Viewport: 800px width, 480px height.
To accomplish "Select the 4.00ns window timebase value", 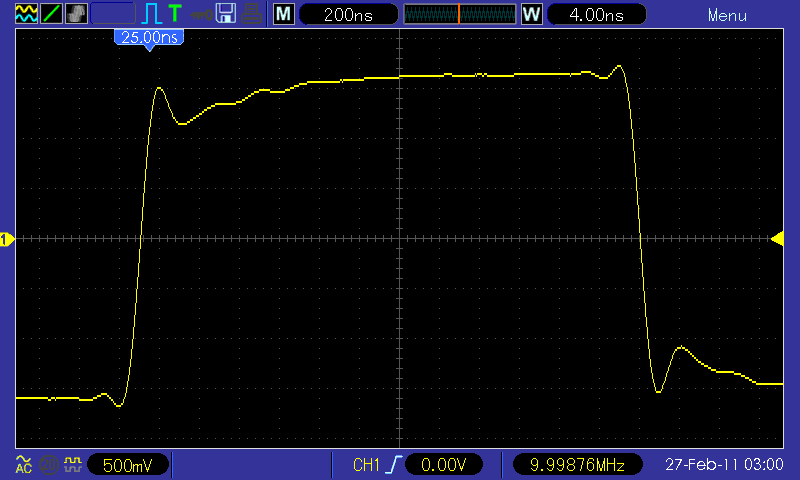I will click(x=596, y=14).
